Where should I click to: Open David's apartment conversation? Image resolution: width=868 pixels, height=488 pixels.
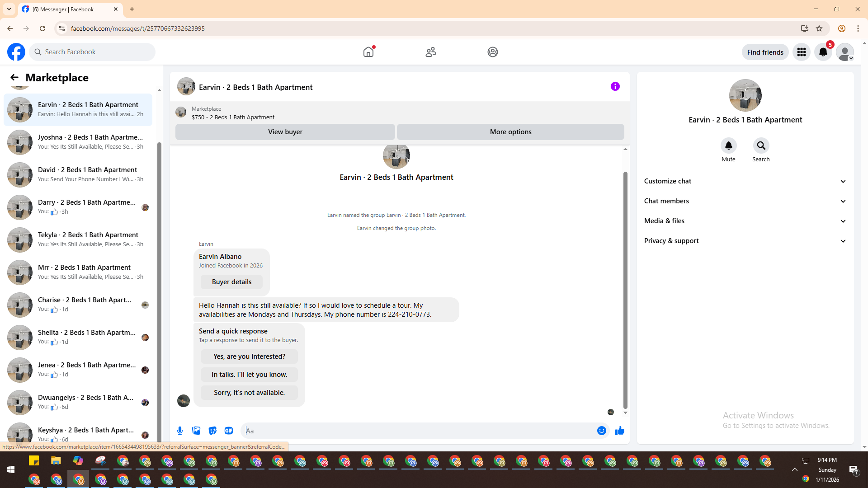(x=78, y=175)
